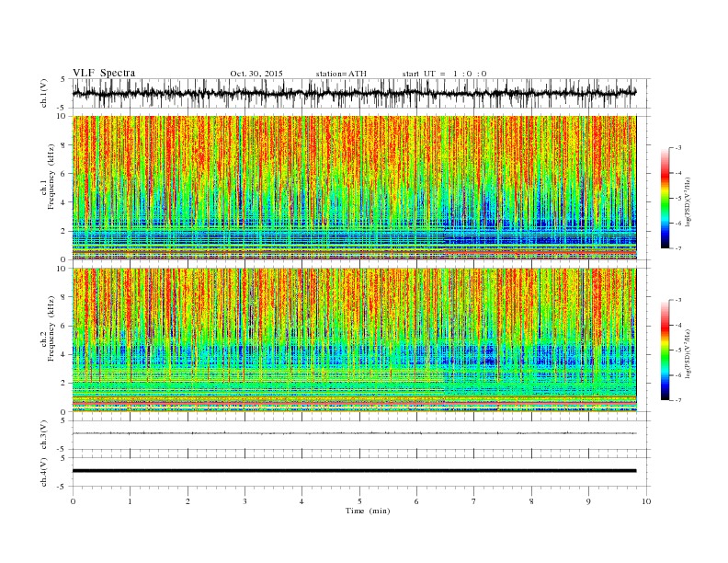Click the "5" tick on the time axis

(x=359, y=501)
